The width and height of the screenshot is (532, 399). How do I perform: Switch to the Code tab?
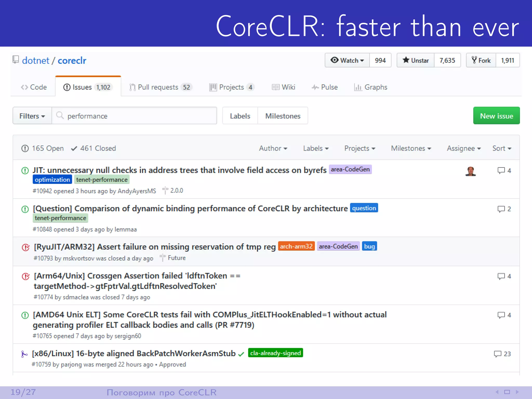[x=34, y=87]
